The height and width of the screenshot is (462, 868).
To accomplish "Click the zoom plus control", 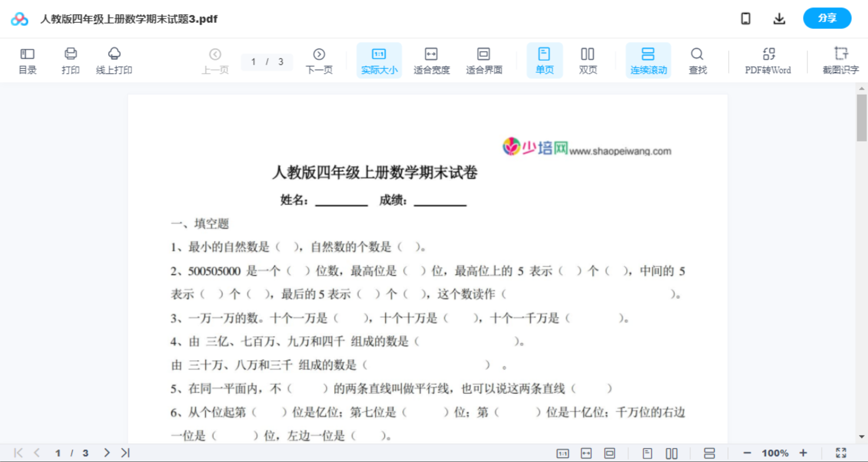I will [x=803, y=452].
